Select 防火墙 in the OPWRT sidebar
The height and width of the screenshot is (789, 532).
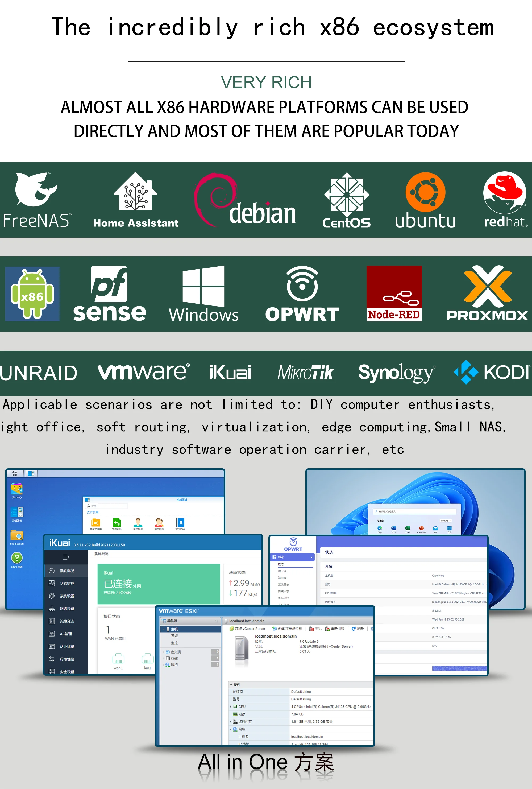coord(282,571)
